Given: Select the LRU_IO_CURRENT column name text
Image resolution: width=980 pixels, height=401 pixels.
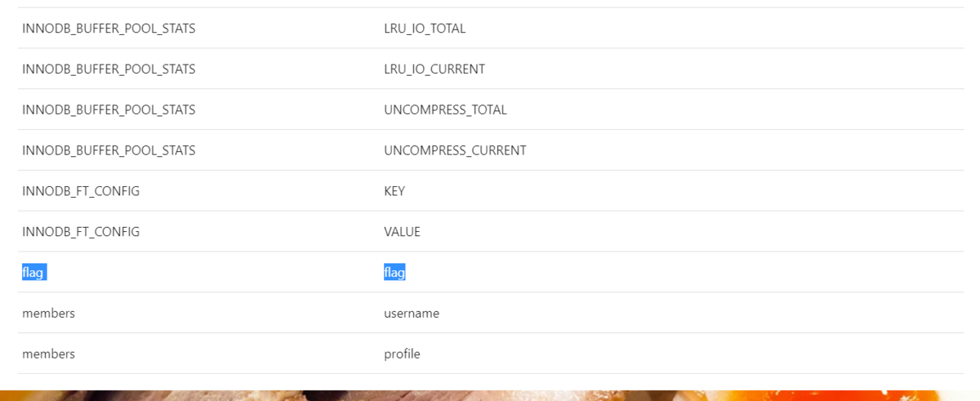Looking at the screenshot, I should [x=434, y=69].
